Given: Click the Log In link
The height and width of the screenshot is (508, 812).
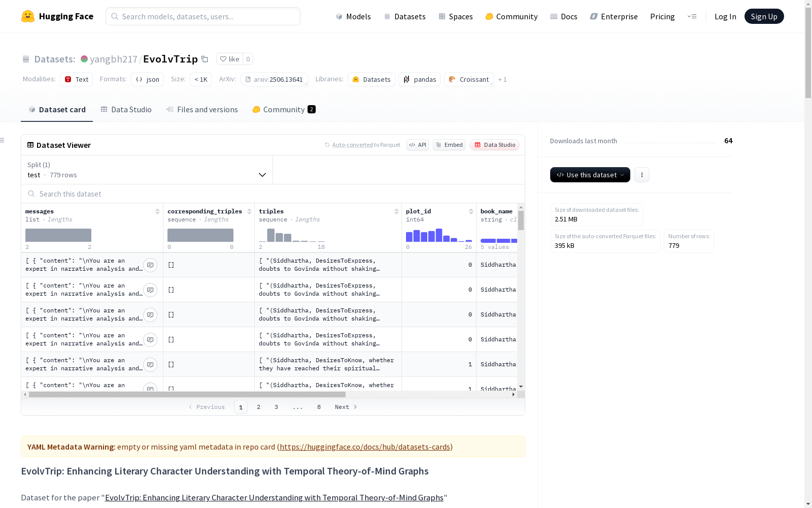Looking at the screenshot, I should [725, 16].
